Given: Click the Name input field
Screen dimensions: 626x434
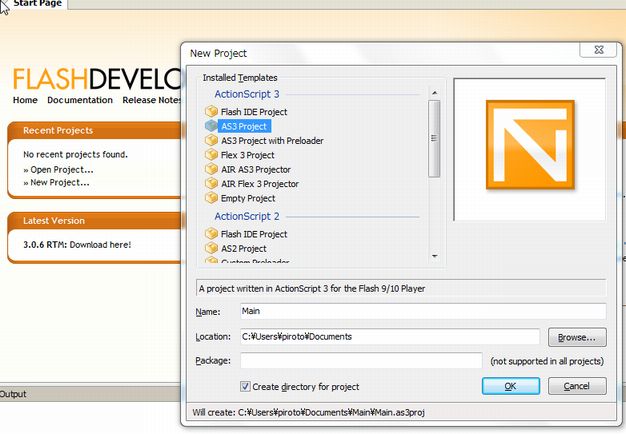Looking at the screenshot, I should (x=423, y=311).
